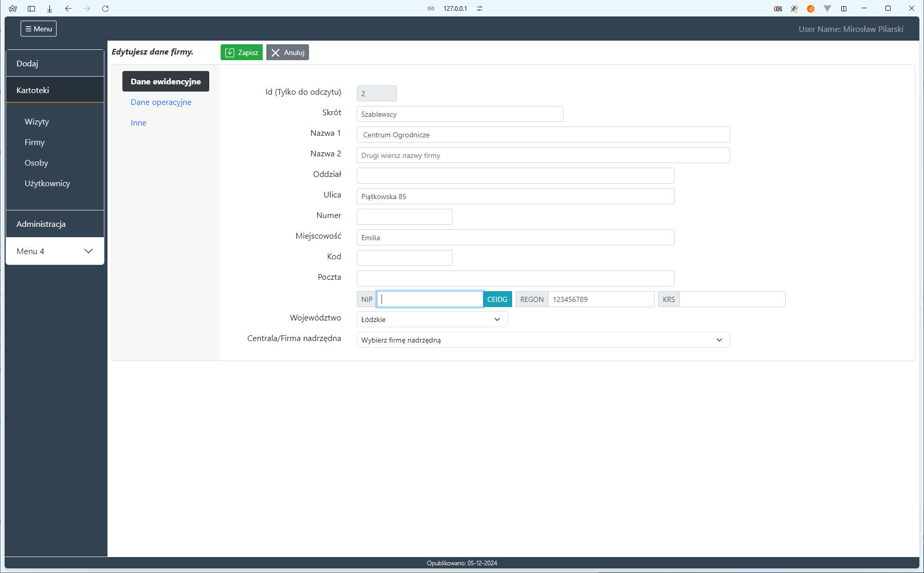Click the Vivaldi browser logo icon
This screenshot has height=573, width=924.
pyautogui.click(x=13, y=8)
